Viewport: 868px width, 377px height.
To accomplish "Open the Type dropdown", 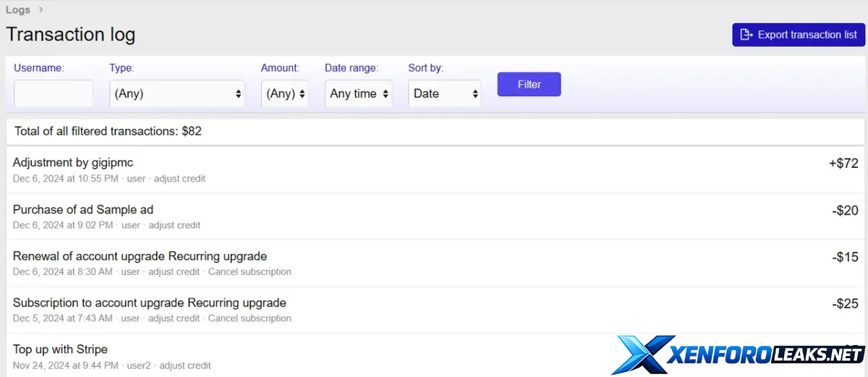I will click(177, 93).
